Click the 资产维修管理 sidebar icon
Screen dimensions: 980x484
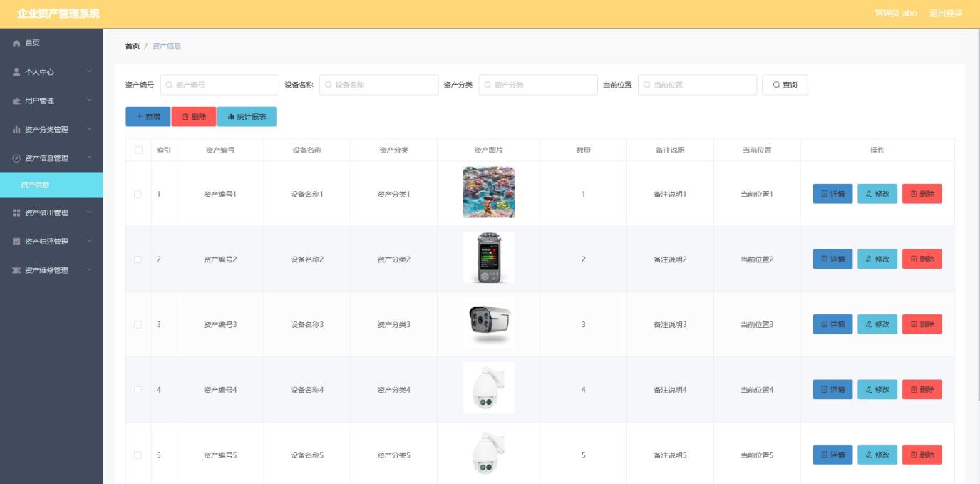(x=16, y=270)
